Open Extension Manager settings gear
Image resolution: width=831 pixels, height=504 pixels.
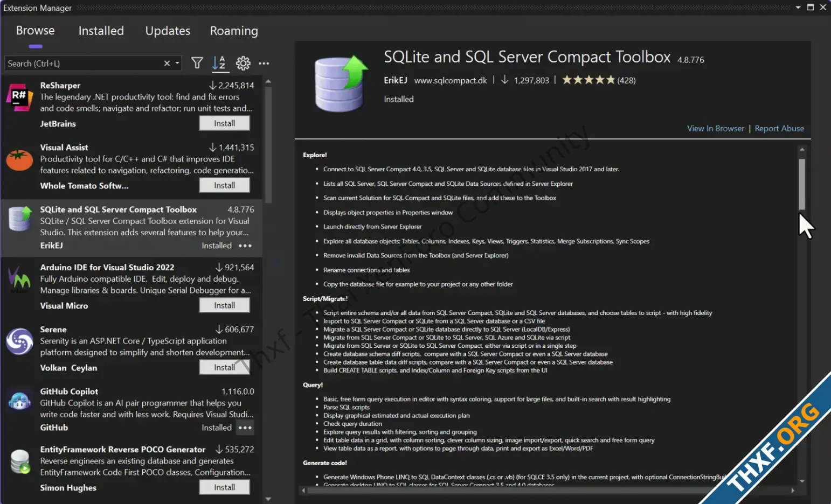coord(243,63)
